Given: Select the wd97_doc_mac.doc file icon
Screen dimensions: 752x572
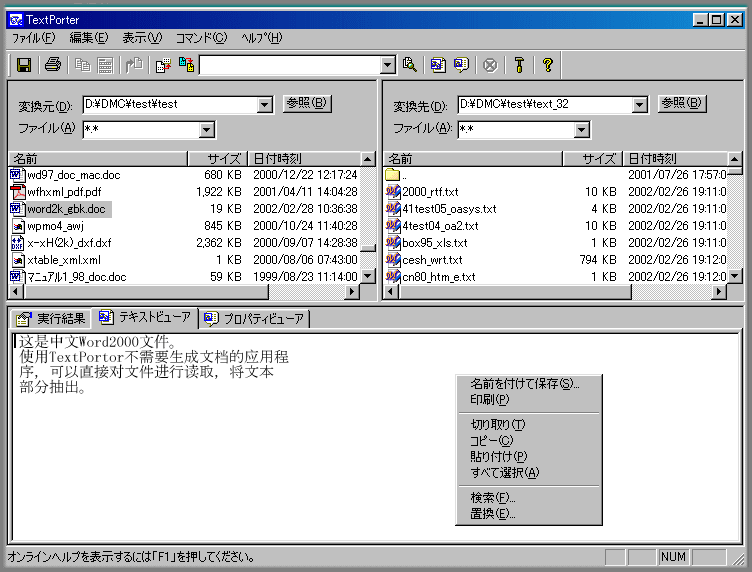Looking at the screenshot, I should tap(17, 175).
